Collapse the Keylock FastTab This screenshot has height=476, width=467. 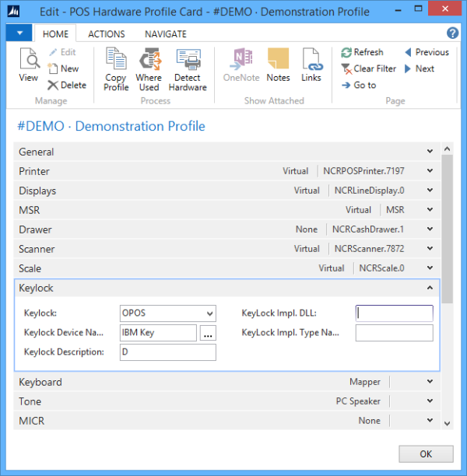[x=430, y=288]
